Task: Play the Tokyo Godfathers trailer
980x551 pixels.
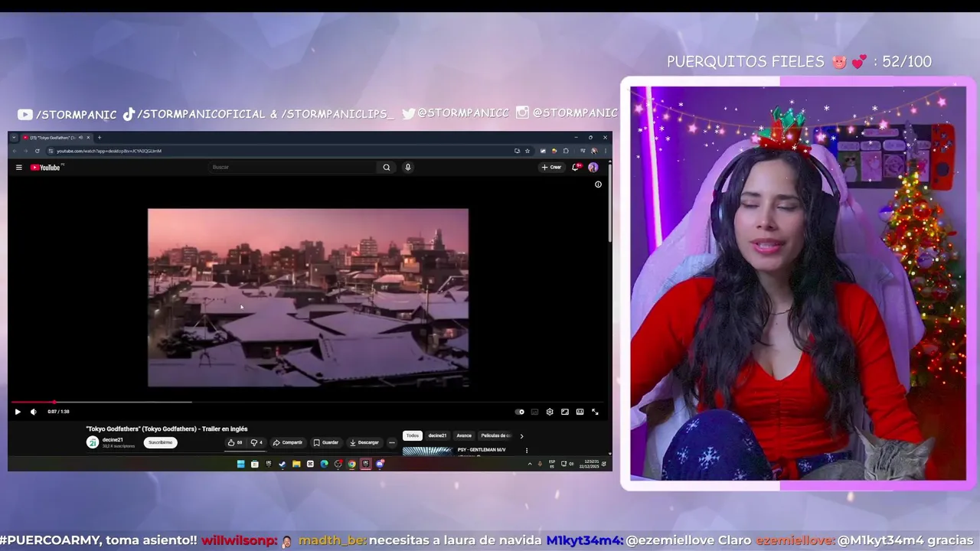Action: (x=18, y=412)
